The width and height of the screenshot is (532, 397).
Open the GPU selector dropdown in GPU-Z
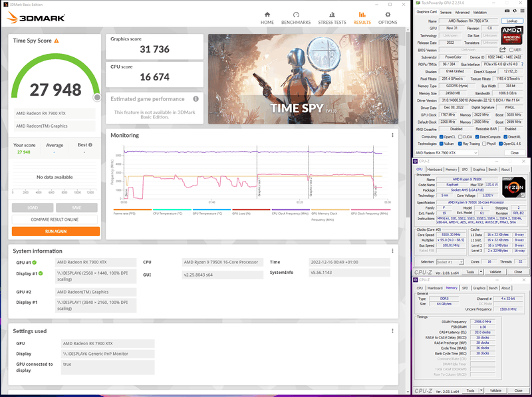(446, 153)
